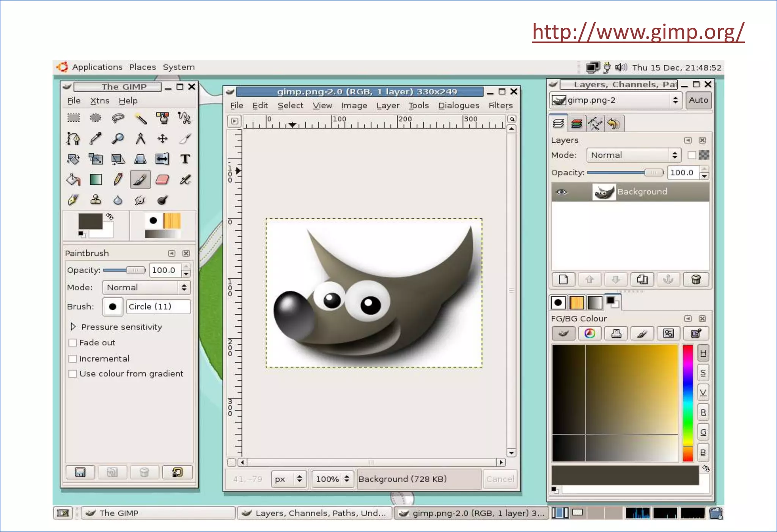The image size is (777, 532).
Task: Select the Free Select lasso tool
Action: point(118,118)
